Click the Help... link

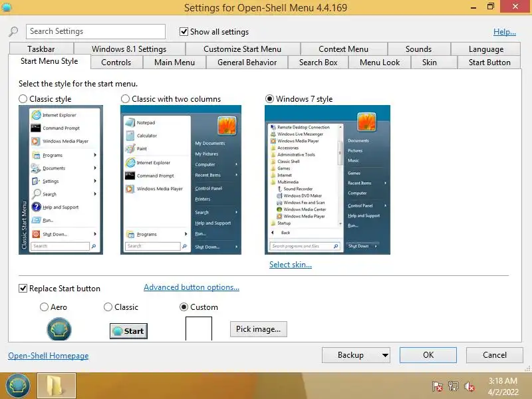coord(505,32)
